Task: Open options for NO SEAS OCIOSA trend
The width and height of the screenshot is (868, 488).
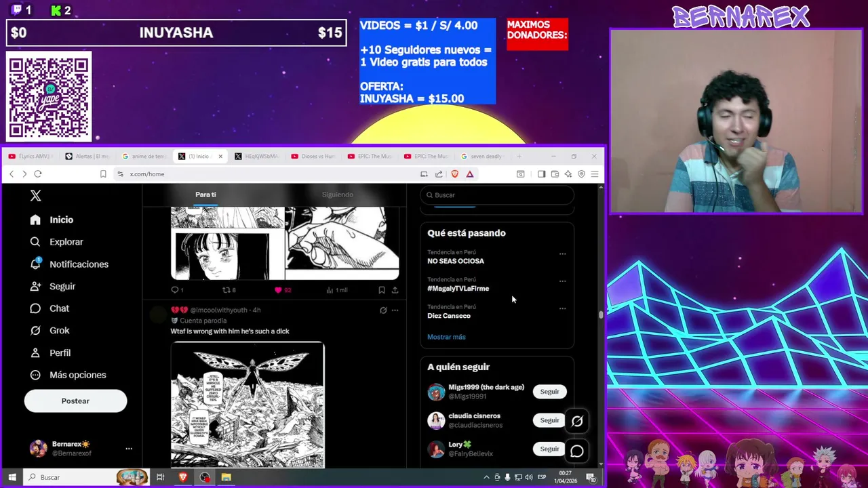Action: [x=562, y=253]
